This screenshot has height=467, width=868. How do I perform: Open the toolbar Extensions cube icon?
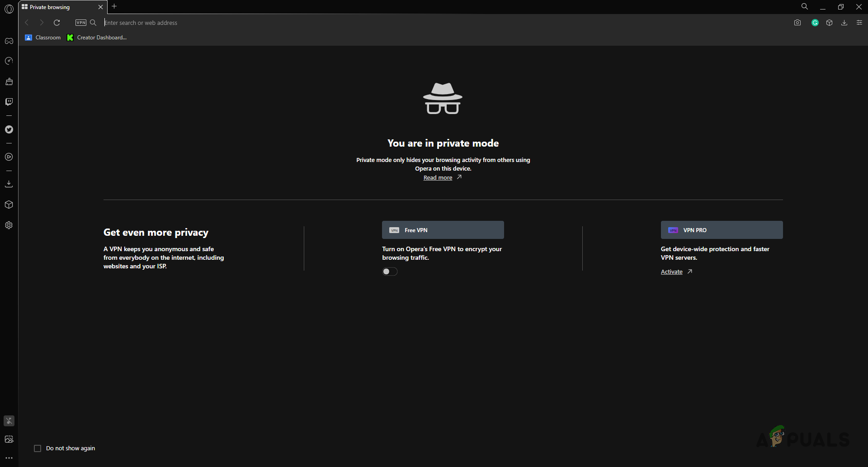click(830, 23)
